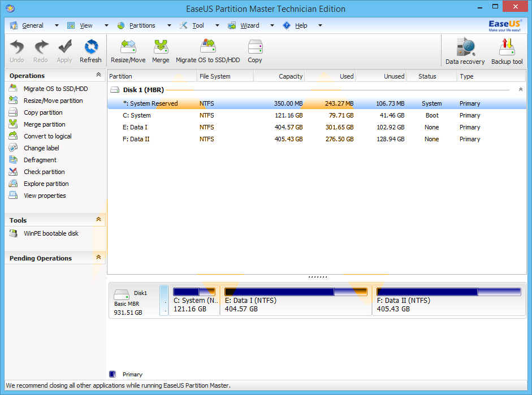
Task: Sort by the Partition column header
Action: click(152, 76)
